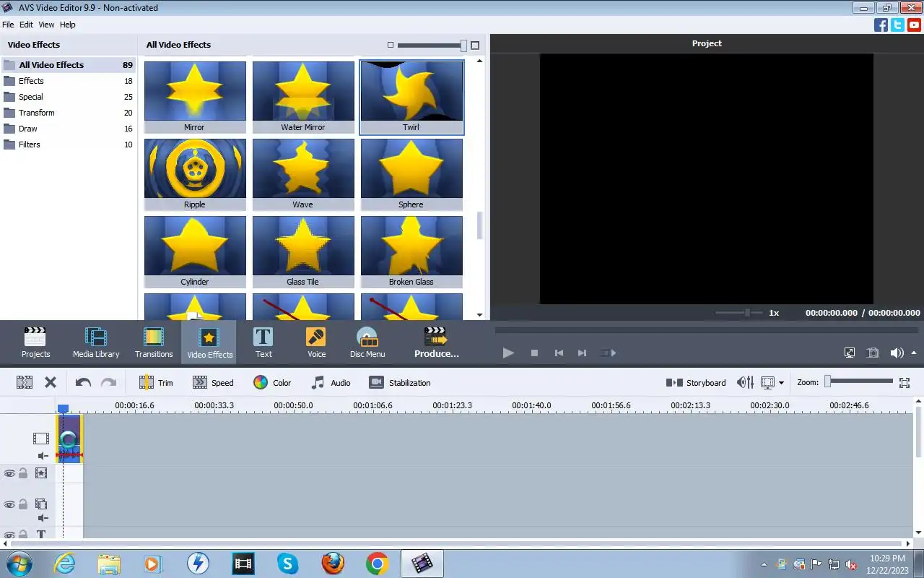924x578 pixels.
Task: Select the Effects folder
Action: coord(69,81)
